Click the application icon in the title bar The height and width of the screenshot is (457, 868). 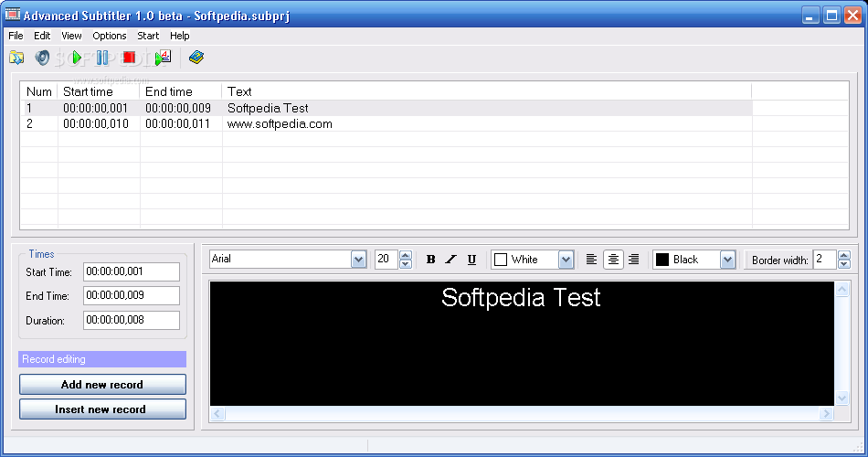click(13, 15)
